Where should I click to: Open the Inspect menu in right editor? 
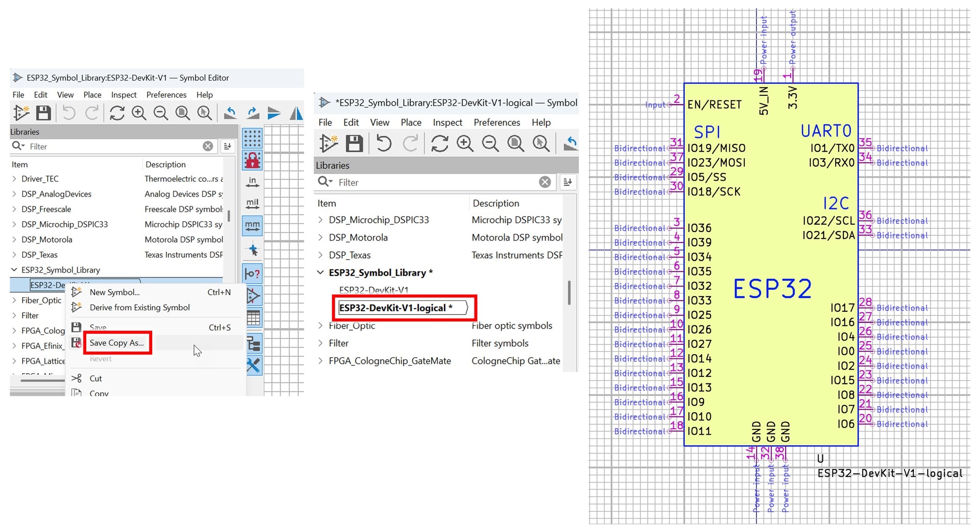[447, 122]
